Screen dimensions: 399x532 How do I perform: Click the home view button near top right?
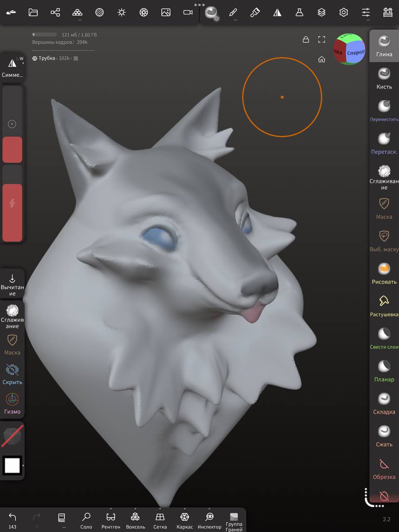pos(321,59)
